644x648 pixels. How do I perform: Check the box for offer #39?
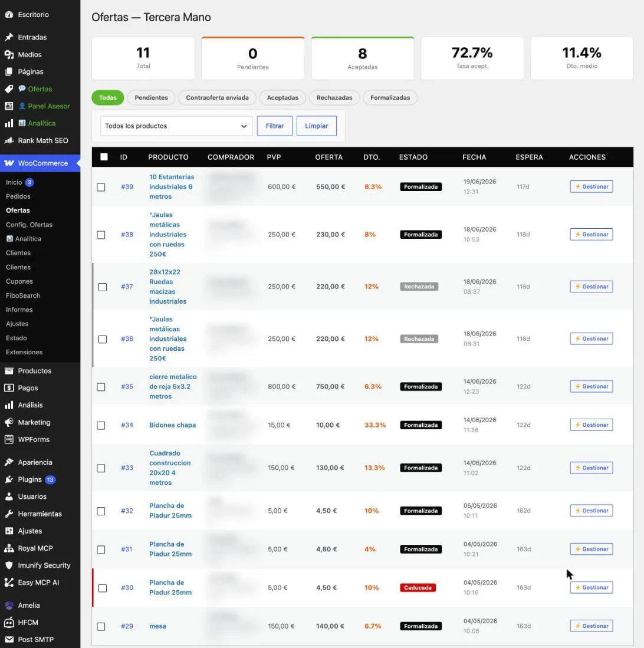point(101,188)
